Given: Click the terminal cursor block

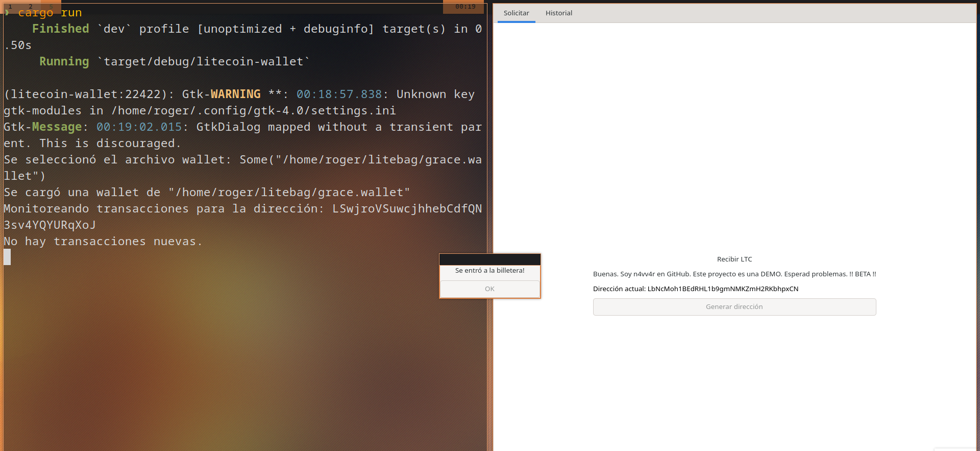Looking at the screenshot, I should coord(7,257).
